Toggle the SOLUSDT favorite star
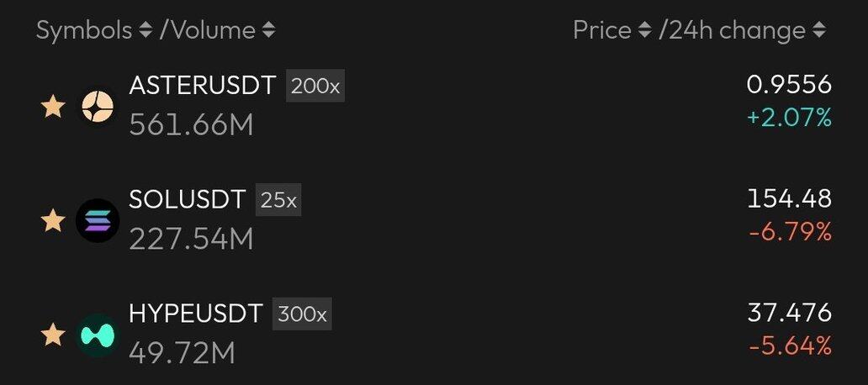Viewport: 868px width, 385px height. pos(53,221)
